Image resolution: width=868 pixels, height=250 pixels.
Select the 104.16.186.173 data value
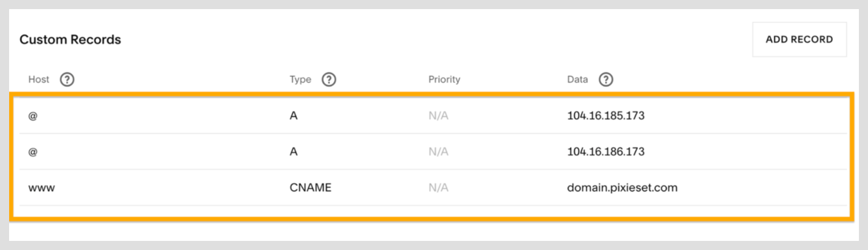pyautogui.click(x=606, y=152)
